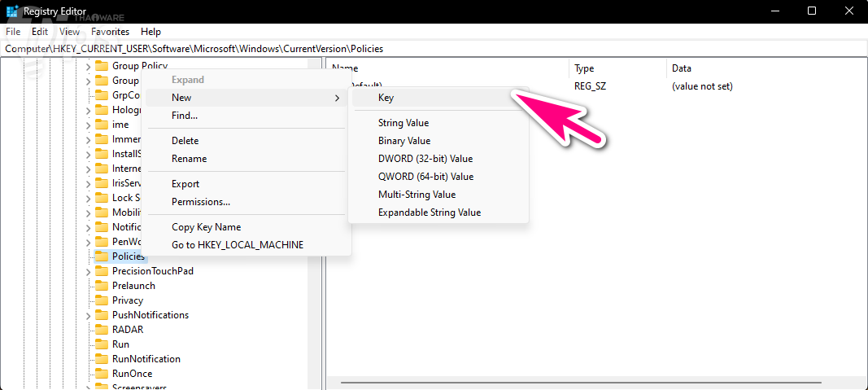Viewport: 868px width, 390px height.
Task: Choose Binary Value in the New submenu
Action: click(x=438, y=141)
